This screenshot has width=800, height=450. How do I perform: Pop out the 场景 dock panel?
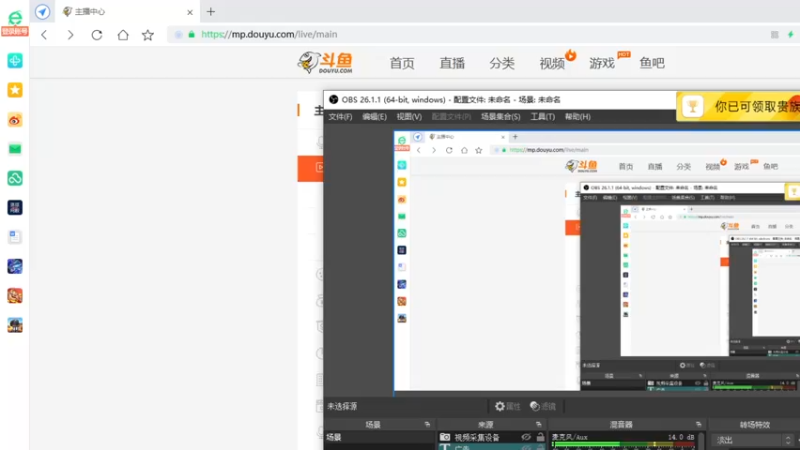pos(427,424)
